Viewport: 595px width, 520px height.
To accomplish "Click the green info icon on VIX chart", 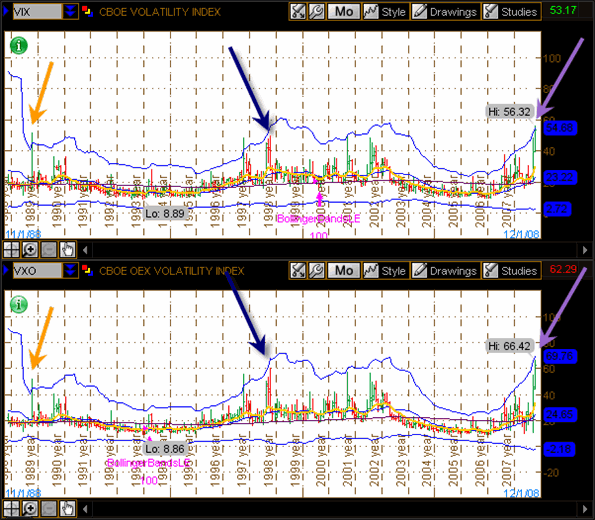I will [x=19, y=46].
